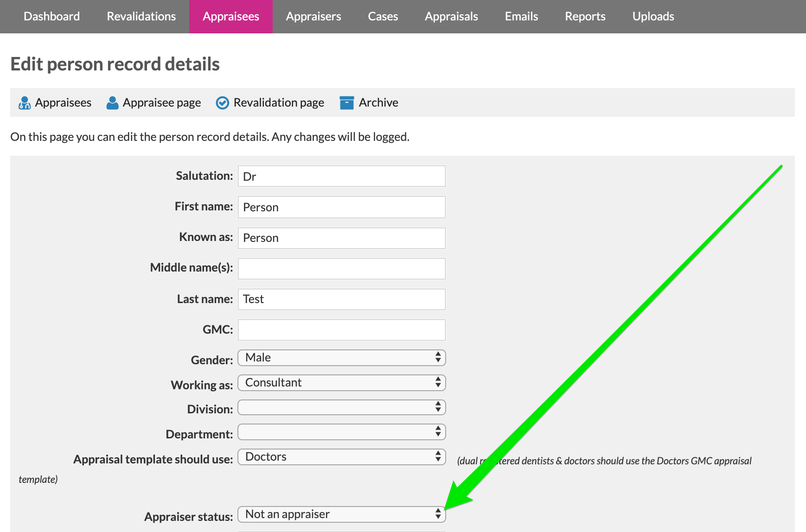Open the Appraisals tab
This screenshot has width=806, height=532.
point(451,17)
